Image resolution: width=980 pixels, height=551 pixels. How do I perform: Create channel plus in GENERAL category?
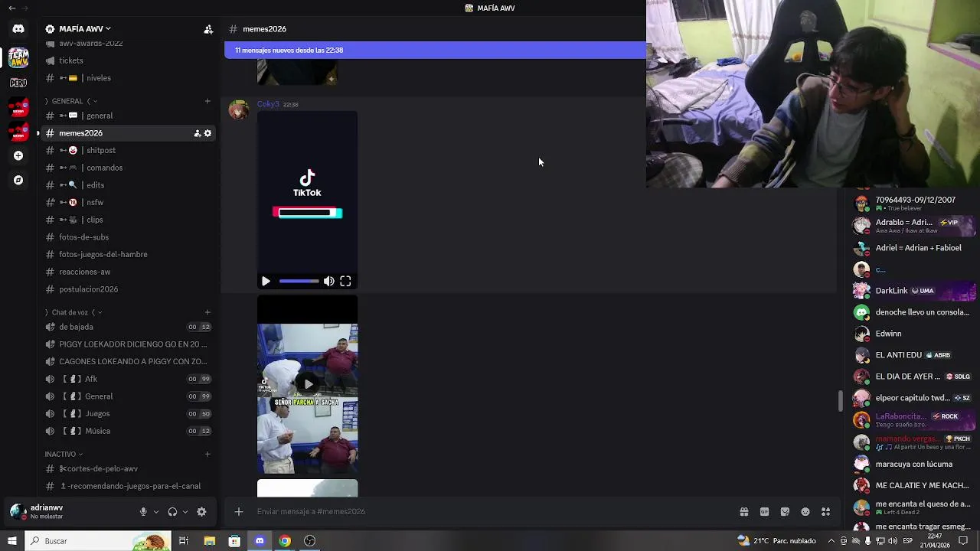pos(207,101)
